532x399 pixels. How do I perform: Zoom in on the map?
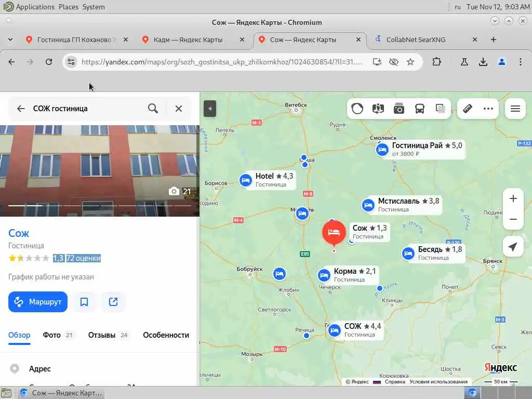(x=513, y=198)
